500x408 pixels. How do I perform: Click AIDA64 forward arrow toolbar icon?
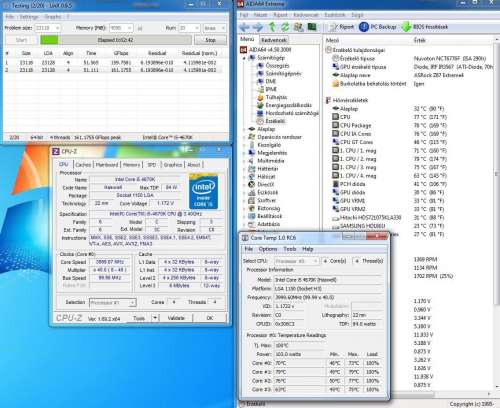click(x=258, y=27)
